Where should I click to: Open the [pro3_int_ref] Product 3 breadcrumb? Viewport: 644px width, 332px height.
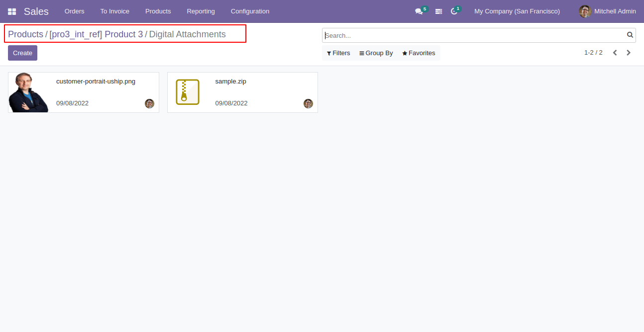coord(96,34)
